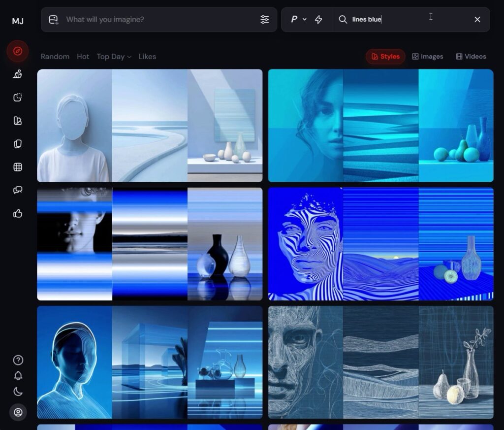Click the sidebar thumbs-up likes icon

coord(18,213)
